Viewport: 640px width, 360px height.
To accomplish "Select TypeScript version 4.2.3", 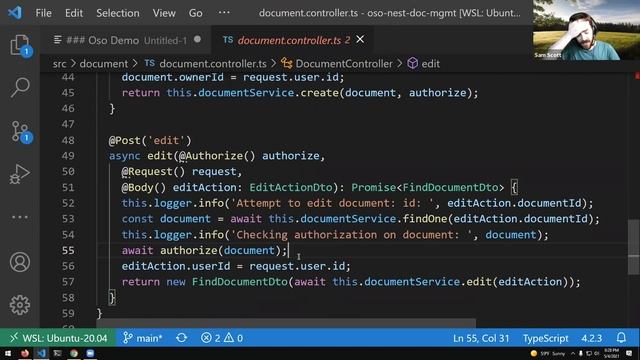I will click(x=591, y=338).
